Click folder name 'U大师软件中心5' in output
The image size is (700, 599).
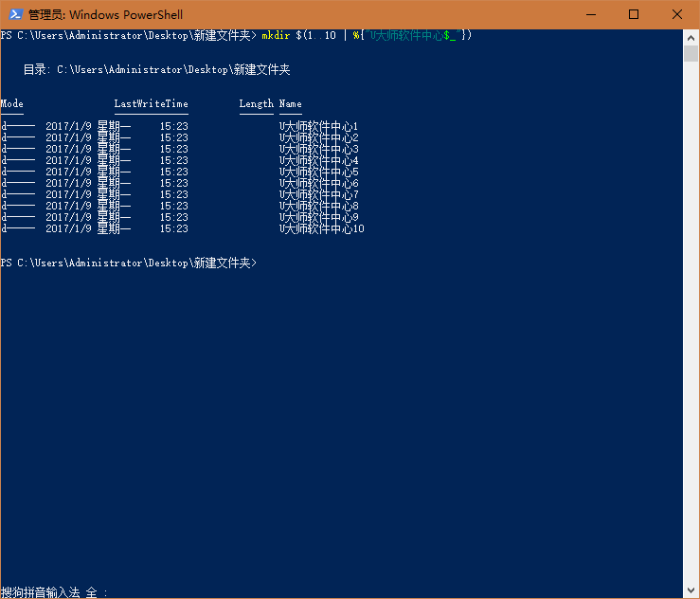[318, 172]
